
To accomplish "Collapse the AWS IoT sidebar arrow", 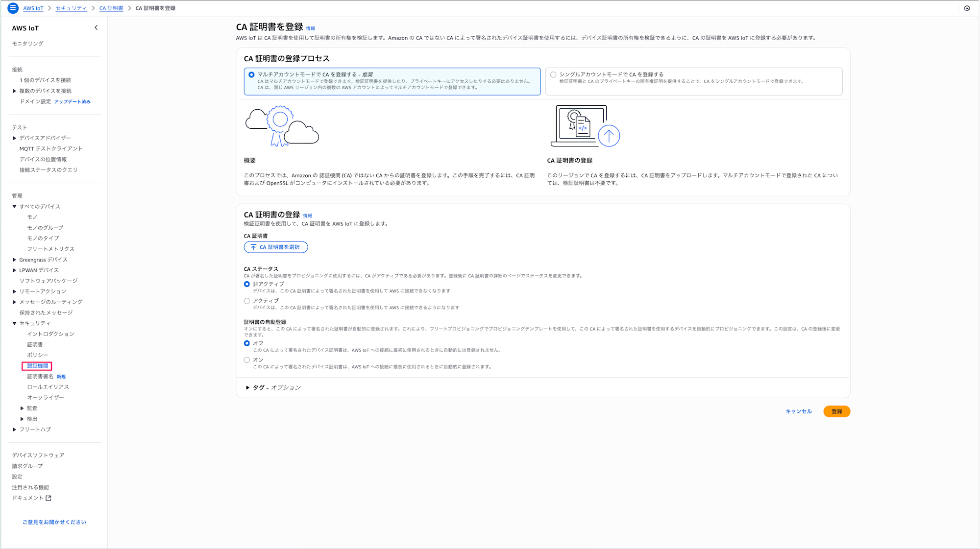I will click(96, 28).
